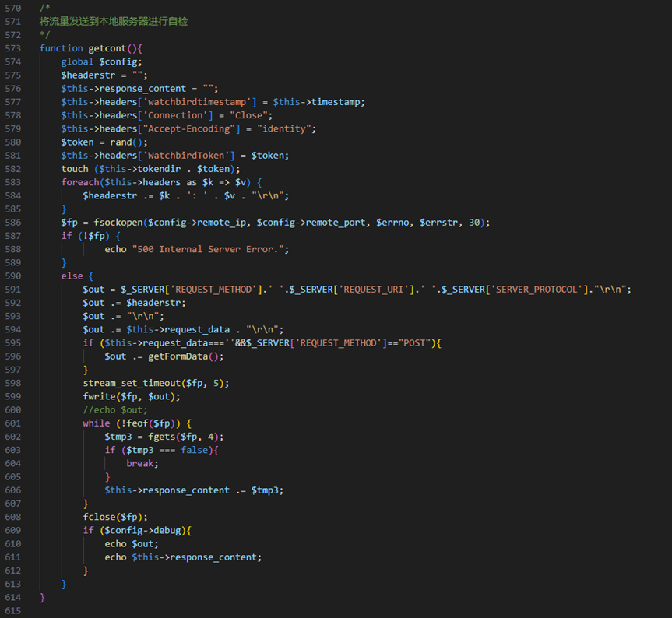
Task: Click the touch function call
Action: click(x=75, y=169)
